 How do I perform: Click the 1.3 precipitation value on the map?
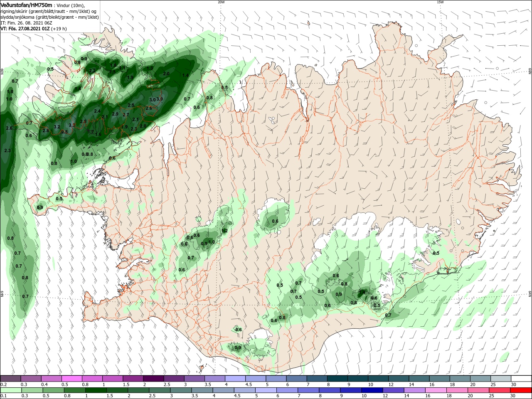click(150, 68)
